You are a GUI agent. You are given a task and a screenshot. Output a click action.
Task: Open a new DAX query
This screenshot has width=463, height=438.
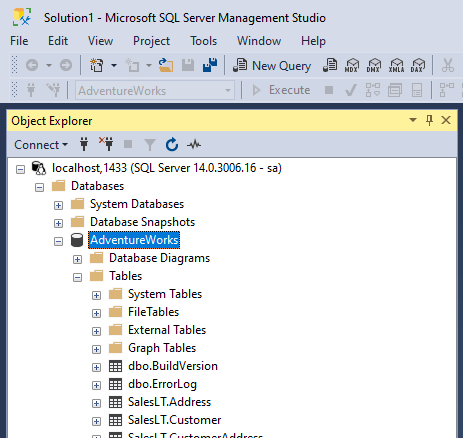418,65
